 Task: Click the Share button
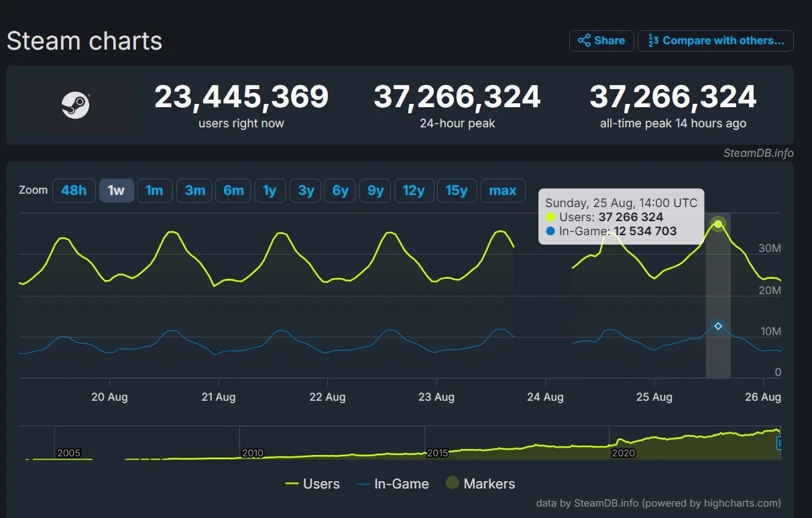601,40
